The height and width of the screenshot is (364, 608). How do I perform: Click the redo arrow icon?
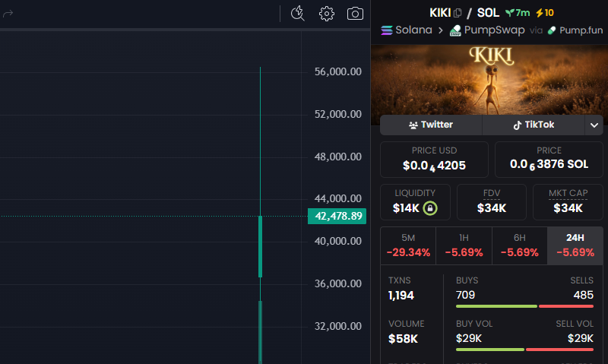tap(8, 14)
